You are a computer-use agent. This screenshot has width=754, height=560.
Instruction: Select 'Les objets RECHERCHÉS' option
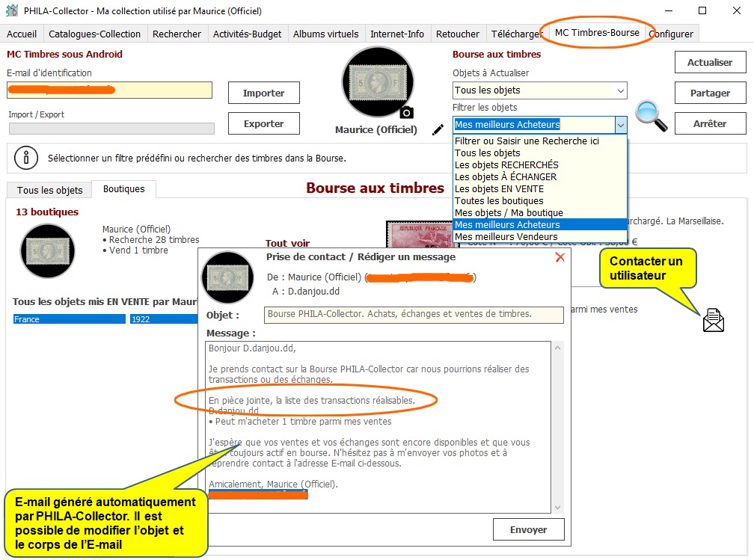pyautogui.click(x=539, y=165)
